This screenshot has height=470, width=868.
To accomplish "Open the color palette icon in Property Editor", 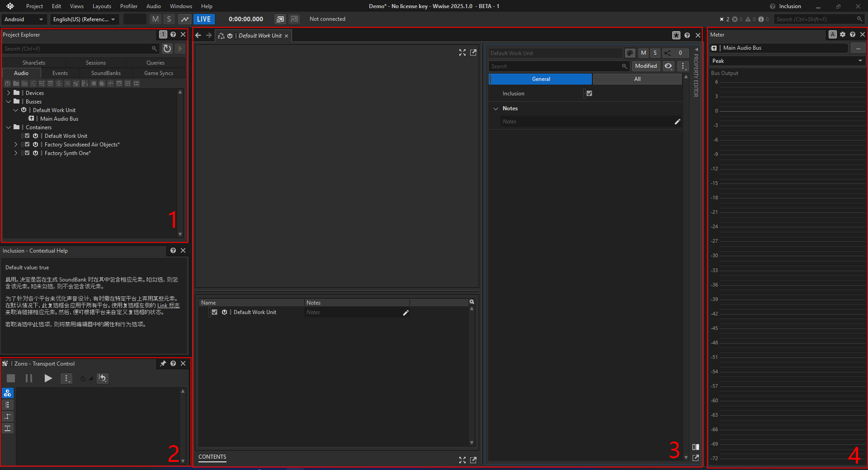I will point(630,53).
